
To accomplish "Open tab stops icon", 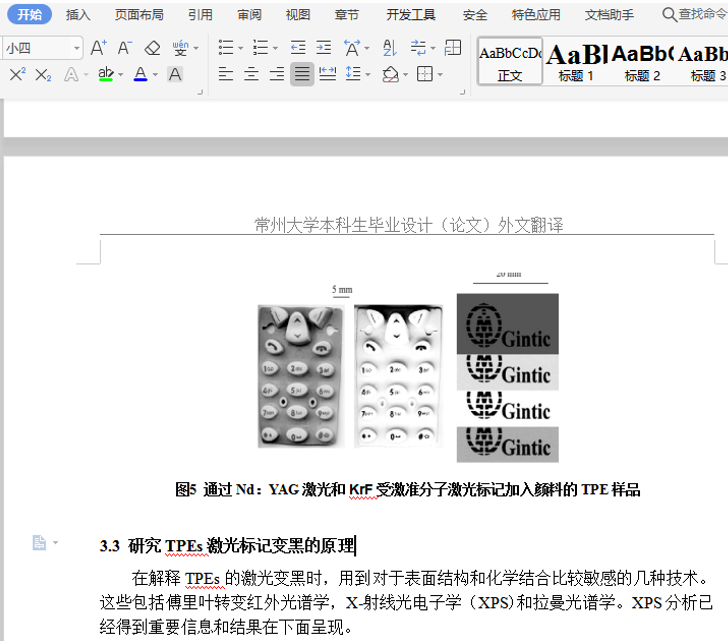I will pos(453,47).
